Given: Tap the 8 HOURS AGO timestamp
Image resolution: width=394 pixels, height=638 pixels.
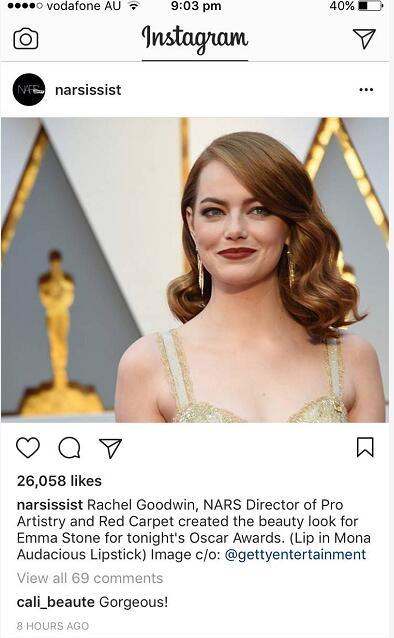Looking at the screenshot, I should click(x=53, y=626).
